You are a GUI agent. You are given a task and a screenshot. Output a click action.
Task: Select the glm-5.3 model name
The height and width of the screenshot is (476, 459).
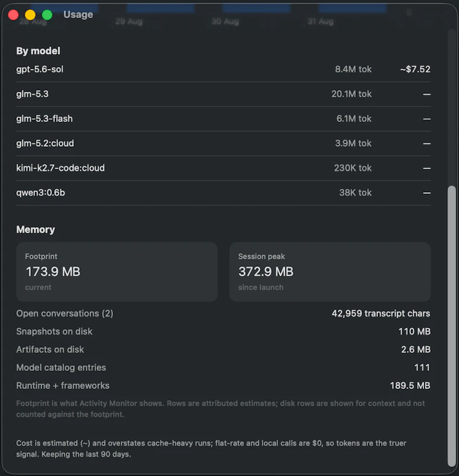(32, 94)
